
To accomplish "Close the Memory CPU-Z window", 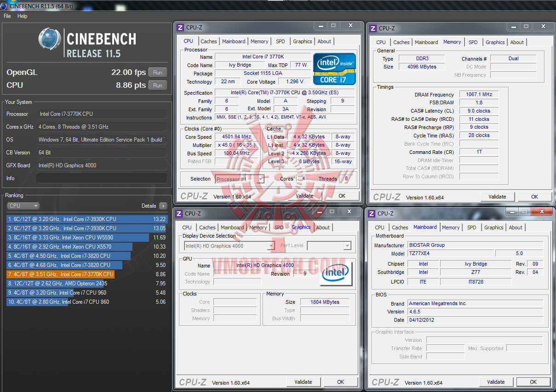I will [x=543, y=27].
